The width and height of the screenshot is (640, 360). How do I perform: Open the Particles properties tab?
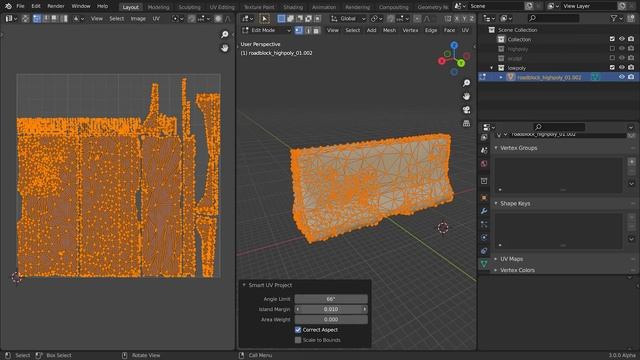(x=484, y=224)
